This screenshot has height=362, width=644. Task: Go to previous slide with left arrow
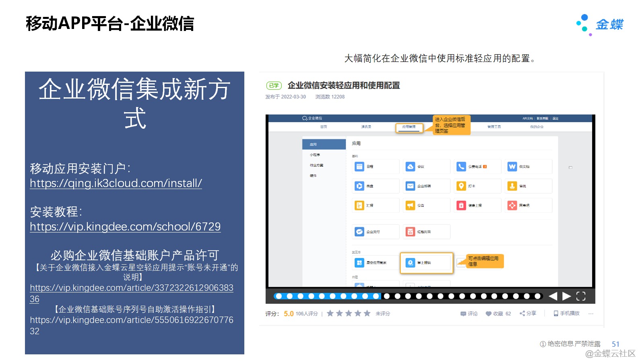pyautogui.click(x=553, y=296)
